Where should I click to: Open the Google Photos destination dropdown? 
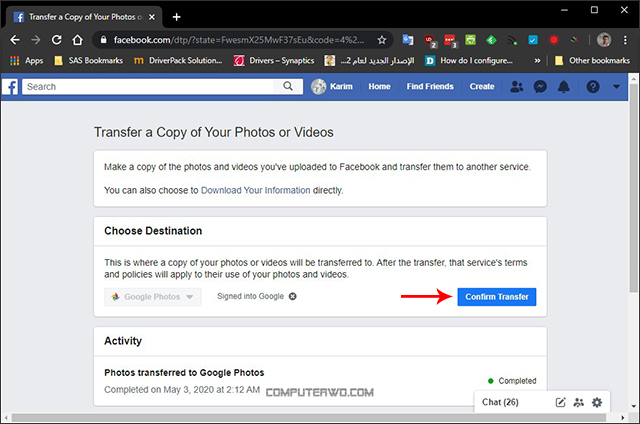(153, 297)
